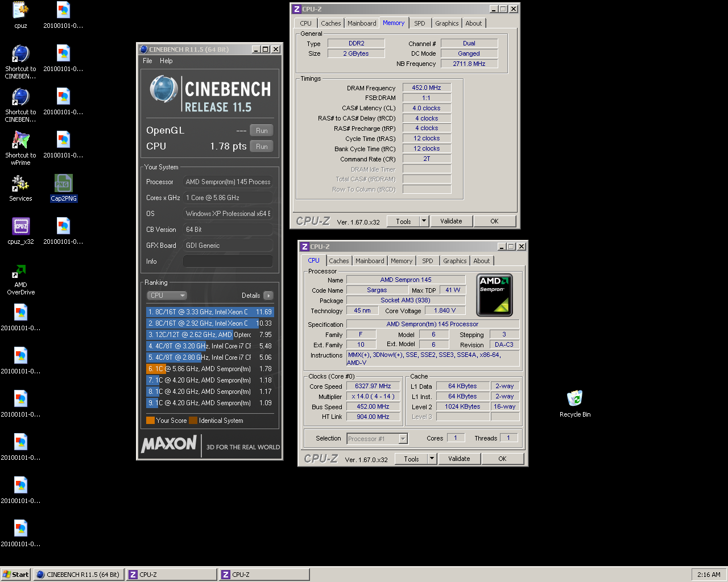The image size is (728, 582).
Task: Open the File menu in CINEBENCH
Action: [x=147, y=61]
